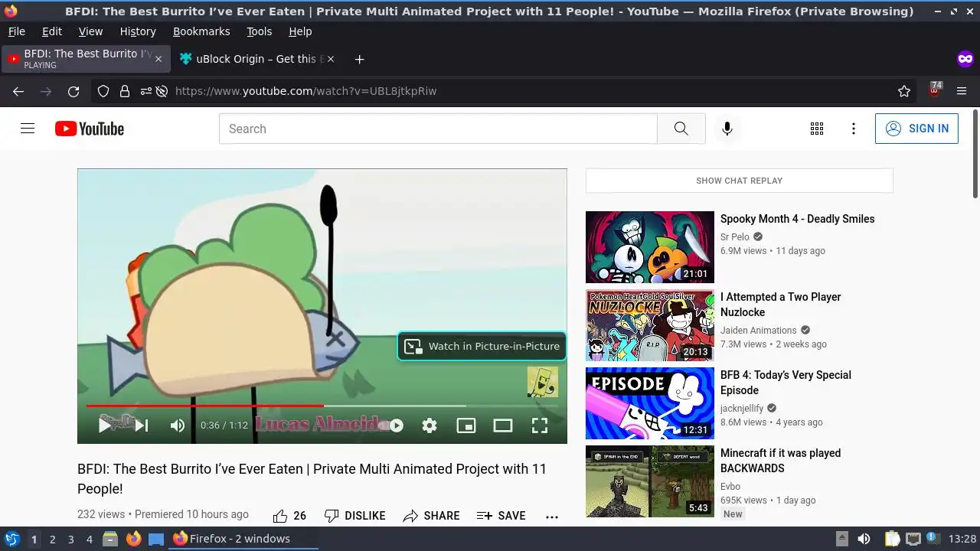This screenshot has height=551, width=980.
Task: Launch Firefox from taskbar launcher
Action: pos(133,539)
